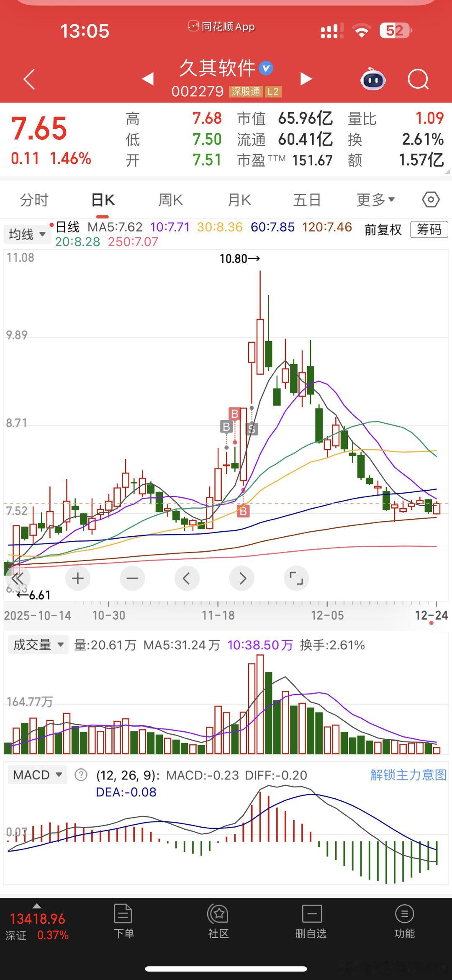Tap the stock code 002279

pos(198,91)
